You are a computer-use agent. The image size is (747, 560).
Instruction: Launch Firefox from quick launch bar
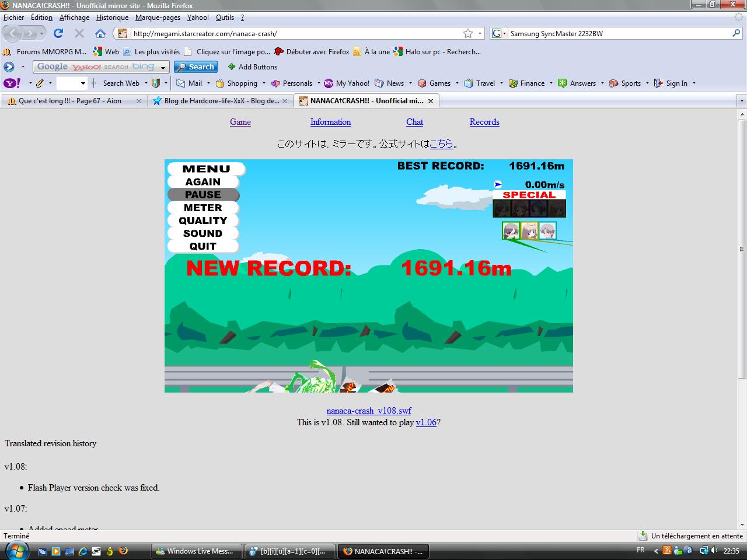point(123,551)
